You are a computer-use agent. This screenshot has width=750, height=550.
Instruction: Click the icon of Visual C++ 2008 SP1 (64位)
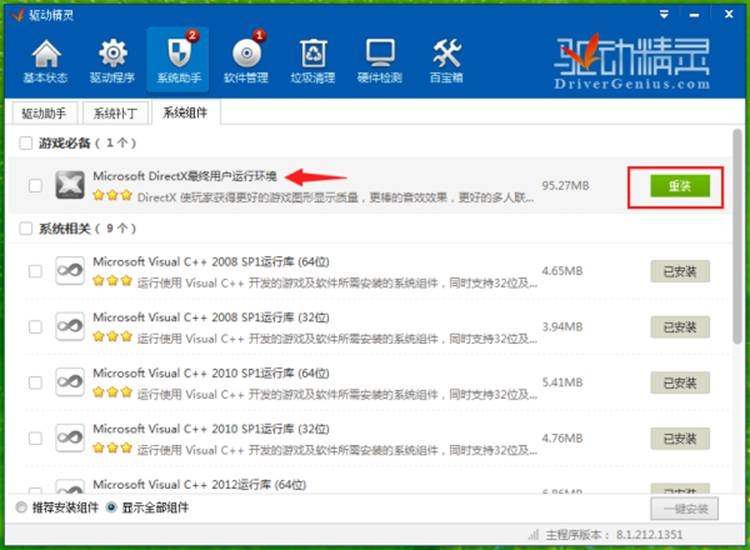(70, 270)
